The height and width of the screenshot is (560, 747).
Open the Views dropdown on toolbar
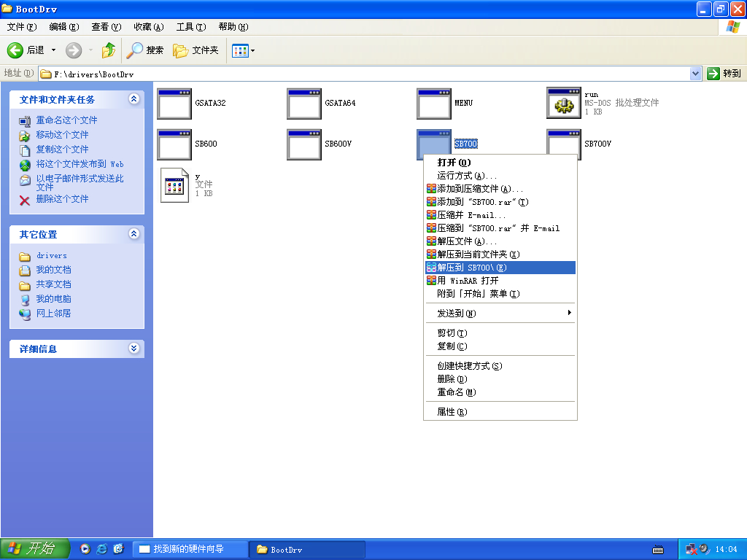(244, 50)
